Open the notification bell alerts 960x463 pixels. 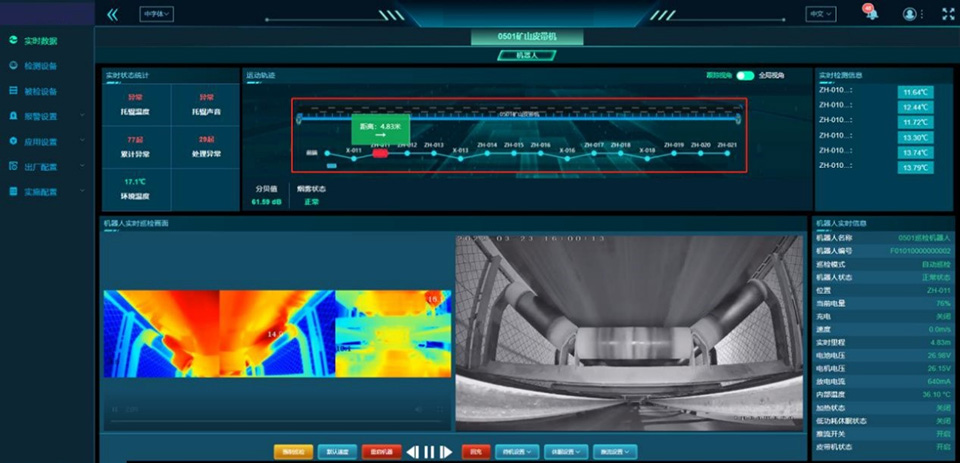[870, 14]
